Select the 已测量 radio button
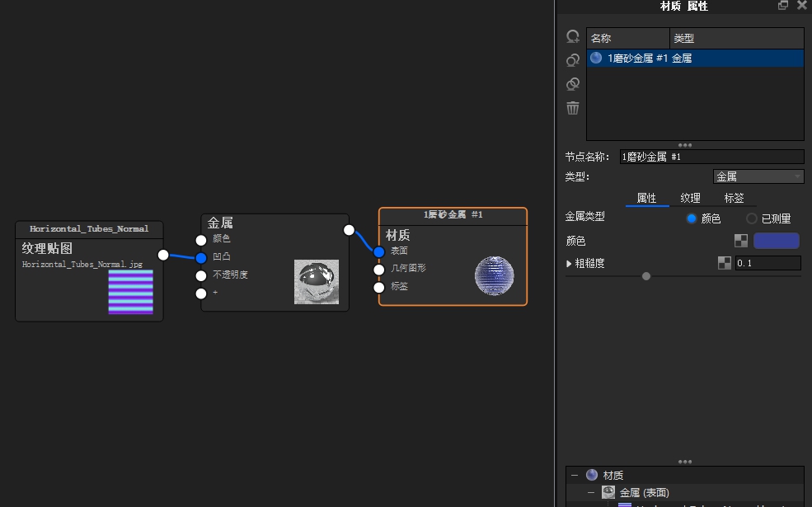Image resolution: width=812 pixels, height=507 pixels. tap(750, 218)
